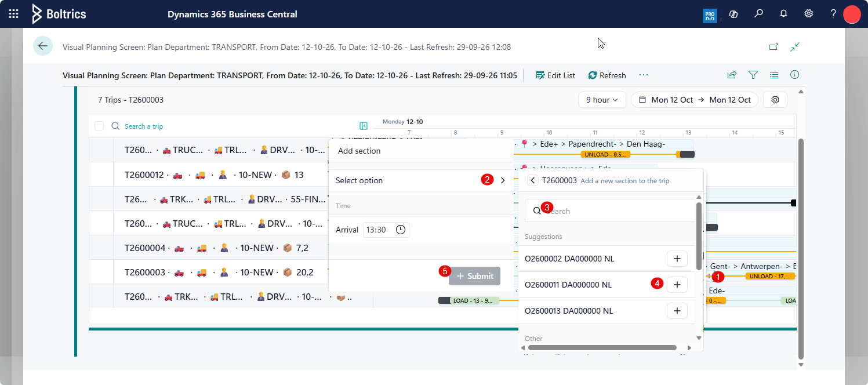Open more actions ellipsis menu

click(644, 75)
